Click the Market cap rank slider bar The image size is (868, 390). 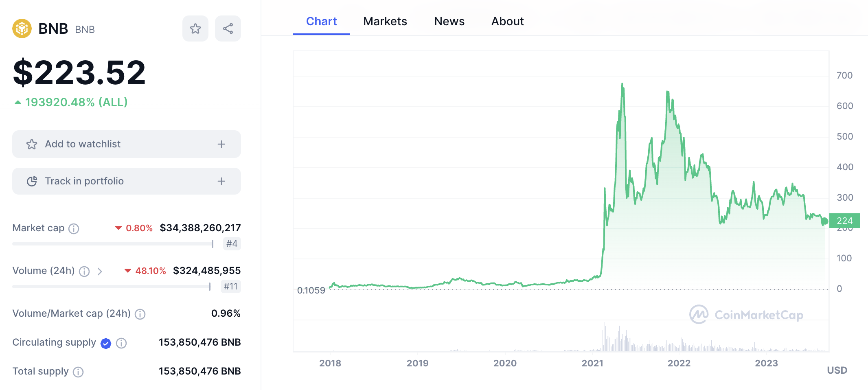tap(113, 244)
